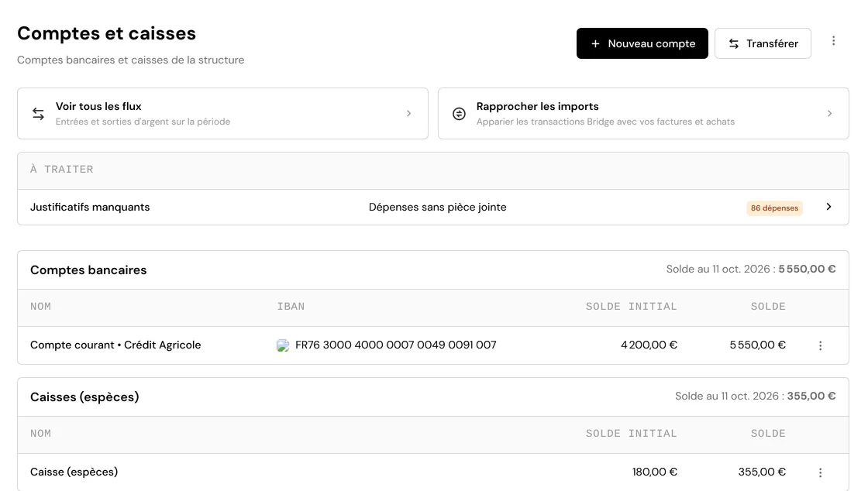Viewport: 868px width, 491px height.
Task: Click the 4 200,00 € initial balance
Action: click(x=649, y=345)
